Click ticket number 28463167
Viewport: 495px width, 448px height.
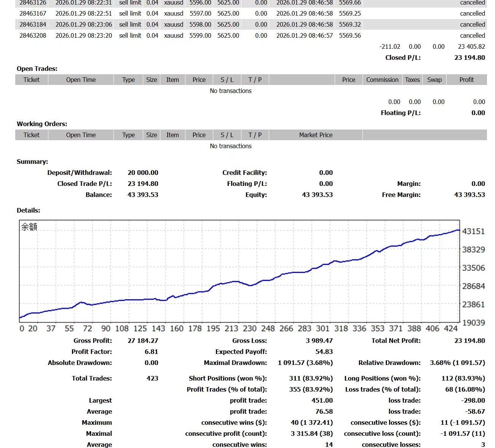(x=33, y=13)
